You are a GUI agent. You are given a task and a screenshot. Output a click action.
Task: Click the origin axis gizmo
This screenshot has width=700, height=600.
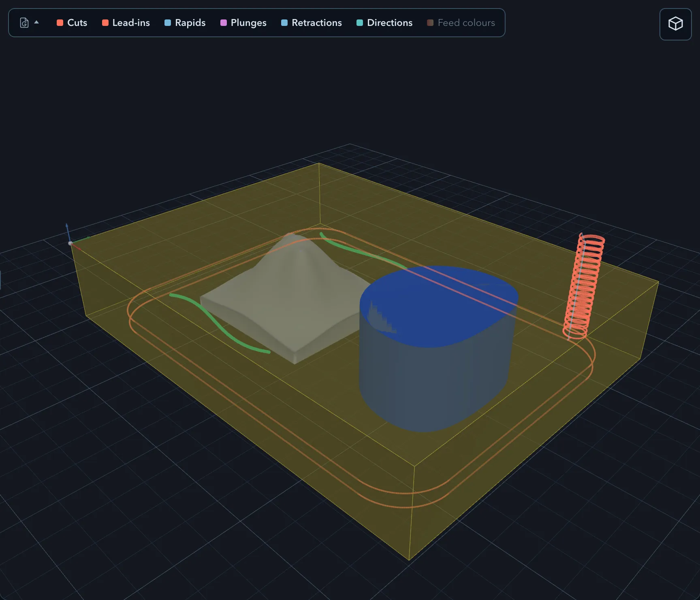(x=70, y=243)
